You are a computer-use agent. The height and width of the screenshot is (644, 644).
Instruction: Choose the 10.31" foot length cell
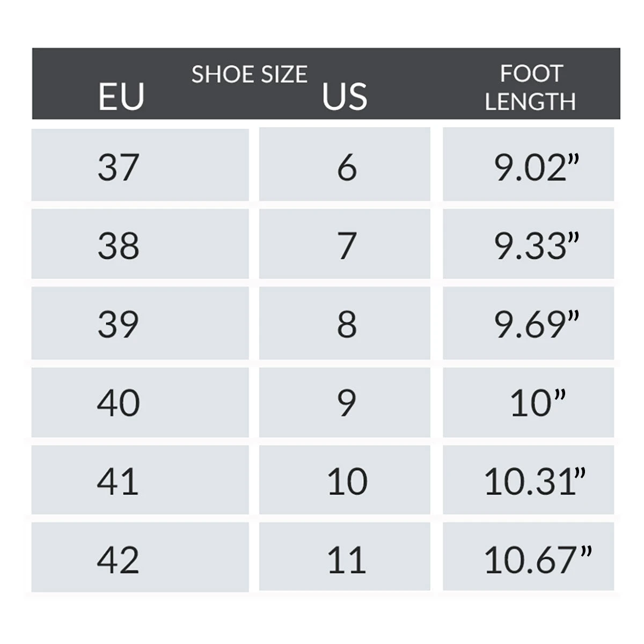(x=529, y=480)
